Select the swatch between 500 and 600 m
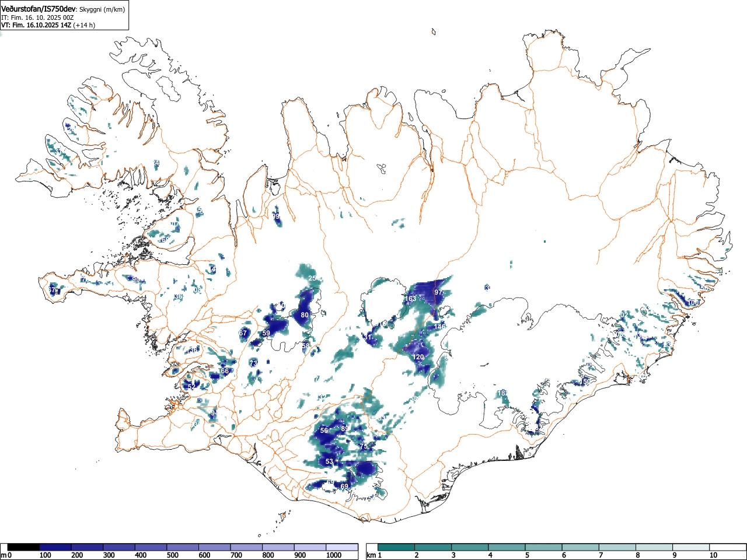The width and height of the screenshot is (747, 560). (183, 547)
